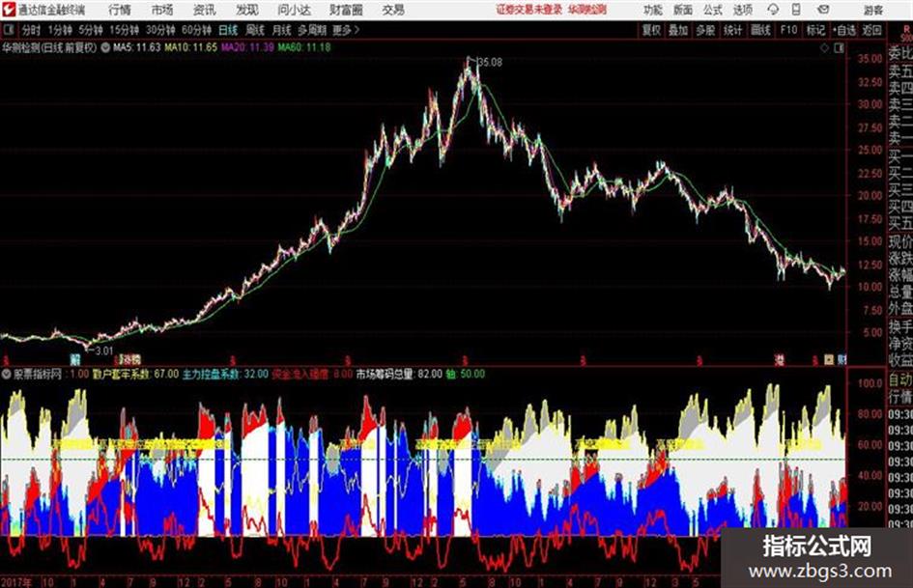The height and width of the screenshot is (588, 913).
Task: Open the 资讯 menu
Action: click(x=205, y=10)
